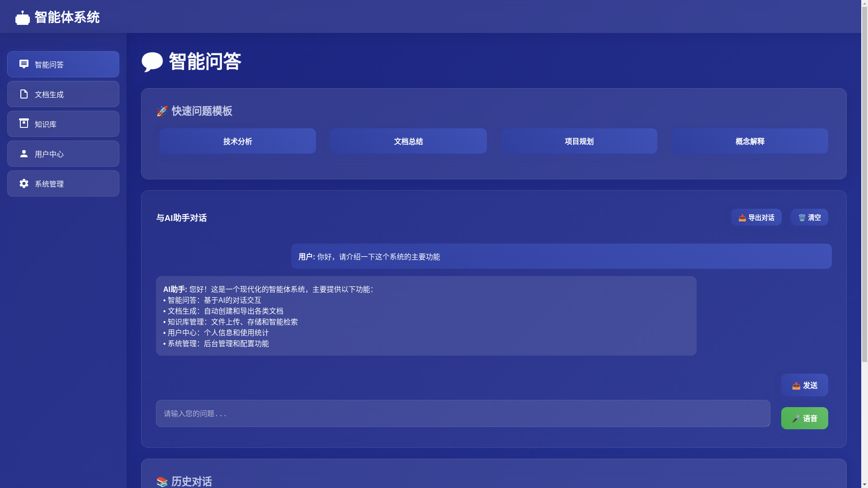
Task: Click the 快速问题模板 heading text
Action: 202,111
